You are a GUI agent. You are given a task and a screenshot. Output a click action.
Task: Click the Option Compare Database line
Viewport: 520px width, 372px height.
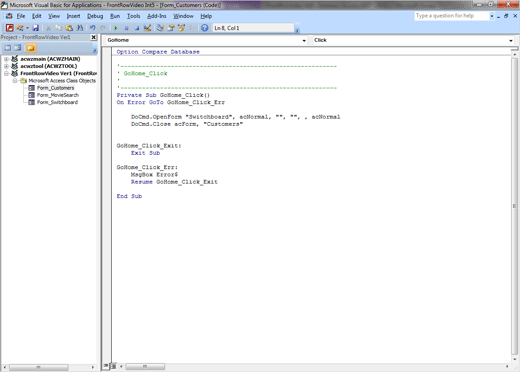(158, 52)
